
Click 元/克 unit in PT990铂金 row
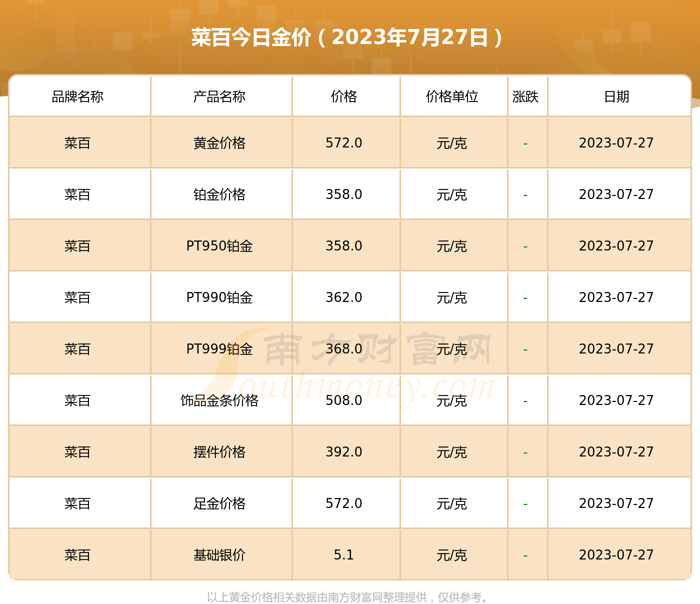click(452, 298)
